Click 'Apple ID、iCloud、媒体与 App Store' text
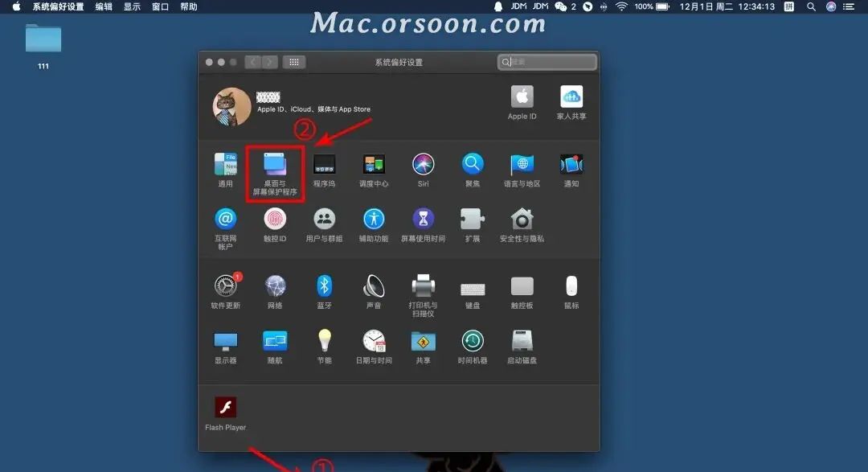 [x=313, y=109]
